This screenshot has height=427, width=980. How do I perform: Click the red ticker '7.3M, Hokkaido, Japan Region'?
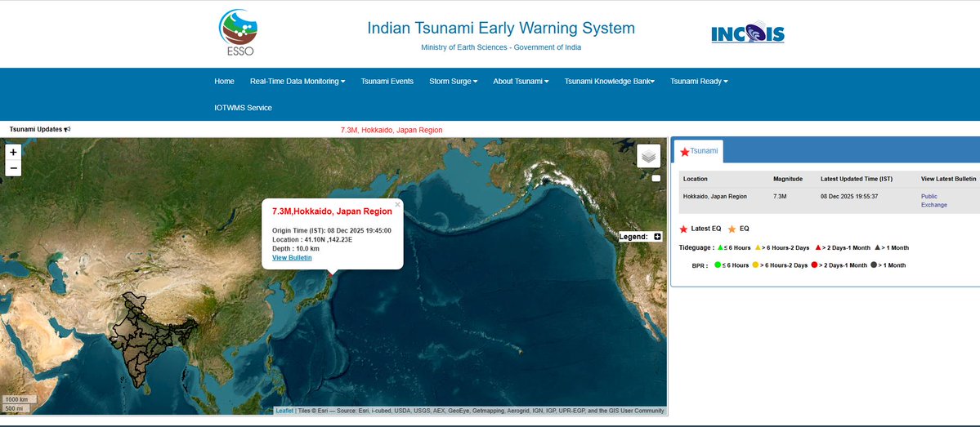(392, 130)
